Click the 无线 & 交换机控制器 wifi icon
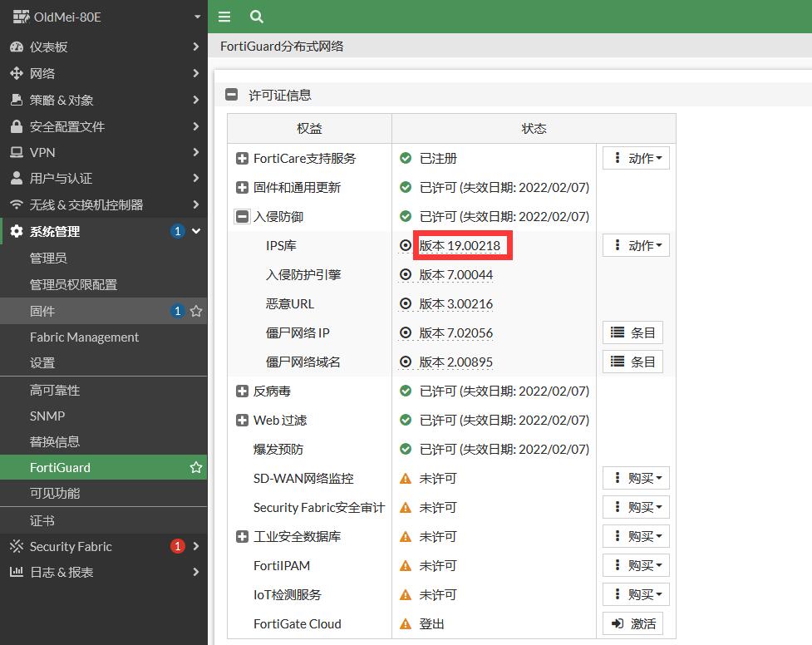The width and height of the screenshot is (812, 645). coord(17,204)
